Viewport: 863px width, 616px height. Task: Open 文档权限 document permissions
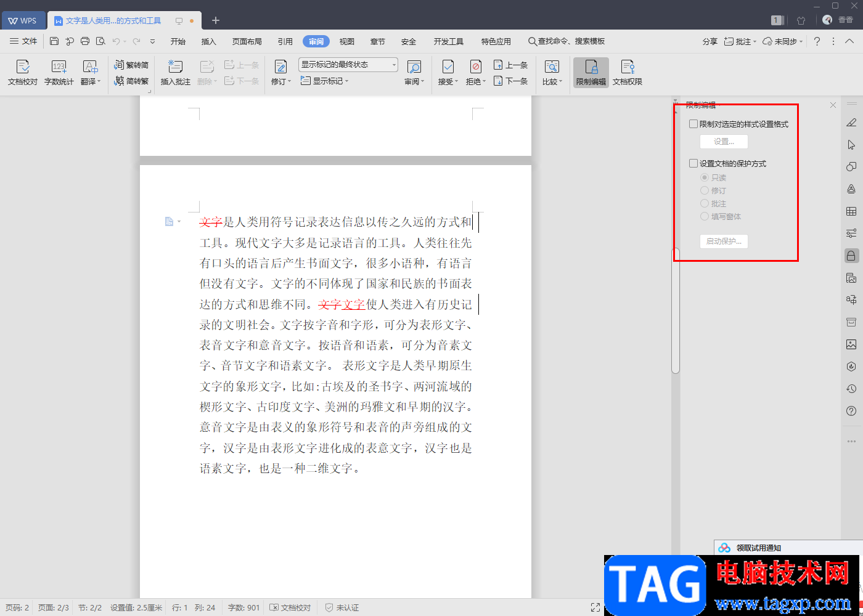click(x=627, y=72)
